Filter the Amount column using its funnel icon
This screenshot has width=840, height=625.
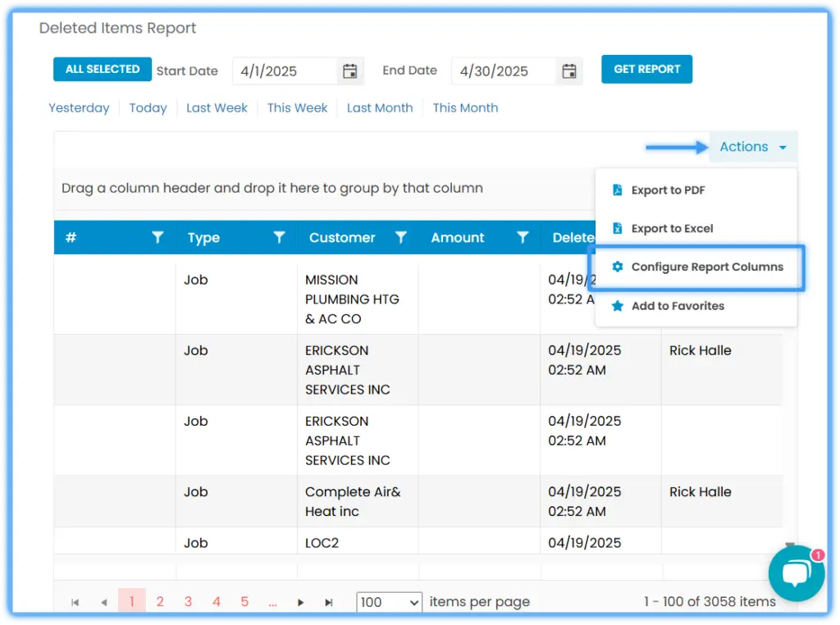[523, 237]
